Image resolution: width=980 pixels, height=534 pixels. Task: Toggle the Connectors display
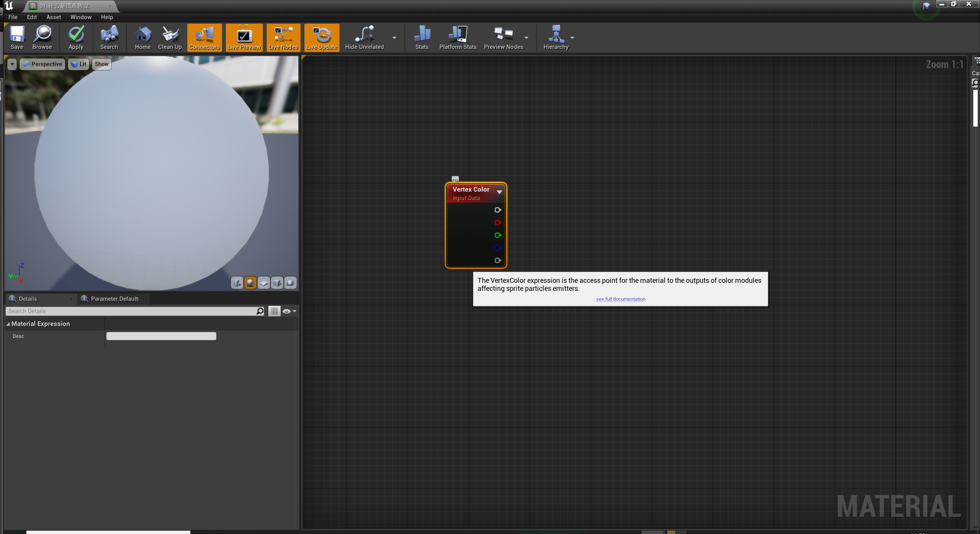tap(204, 37)
